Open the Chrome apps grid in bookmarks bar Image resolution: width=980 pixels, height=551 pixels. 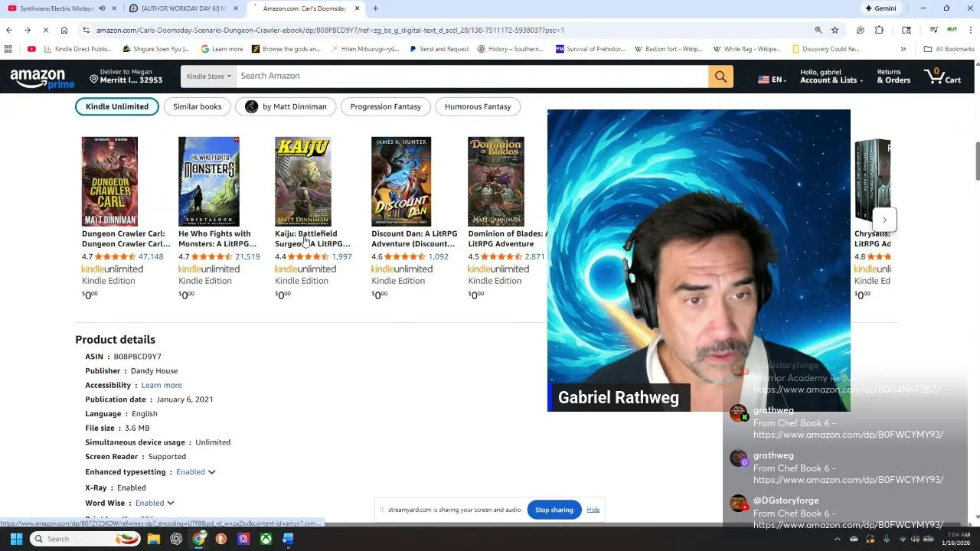coord(8,49)
